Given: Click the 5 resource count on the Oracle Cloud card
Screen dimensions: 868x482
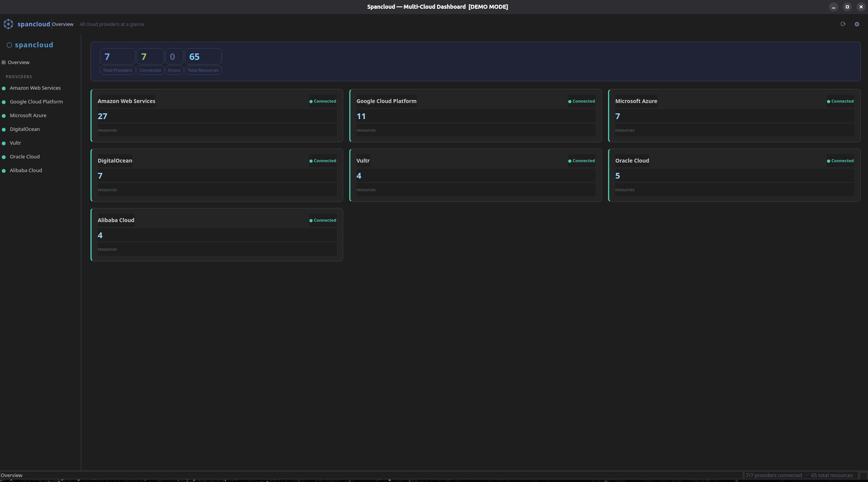Looking at the screenshot, I should [618, 176].
